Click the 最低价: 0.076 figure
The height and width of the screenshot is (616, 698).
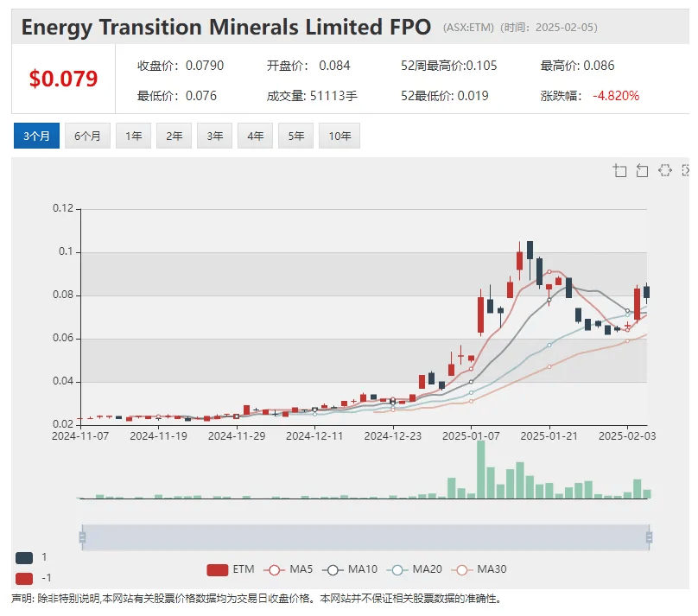177,96
